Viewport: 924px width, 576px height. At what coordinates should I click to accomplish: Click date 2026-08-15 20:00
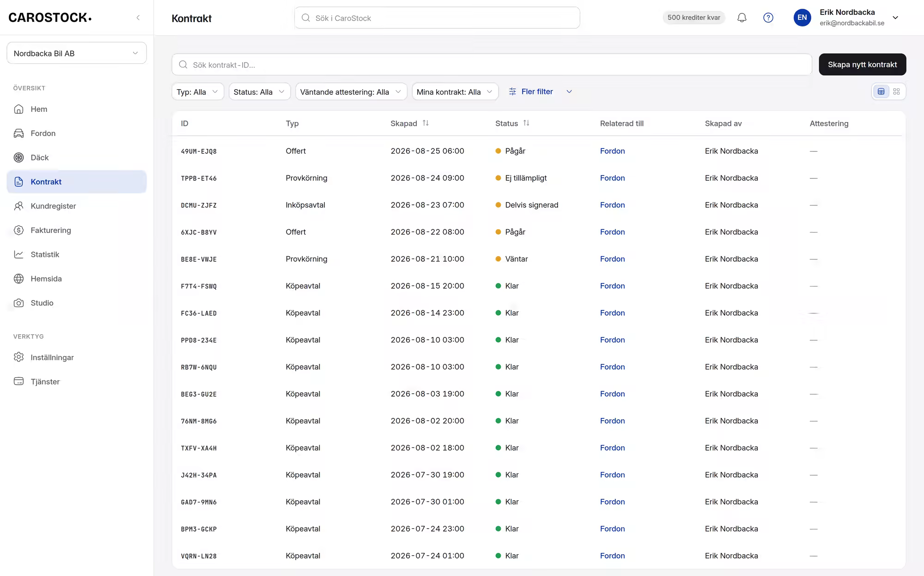pyautogui.click(x=427, y=286)
